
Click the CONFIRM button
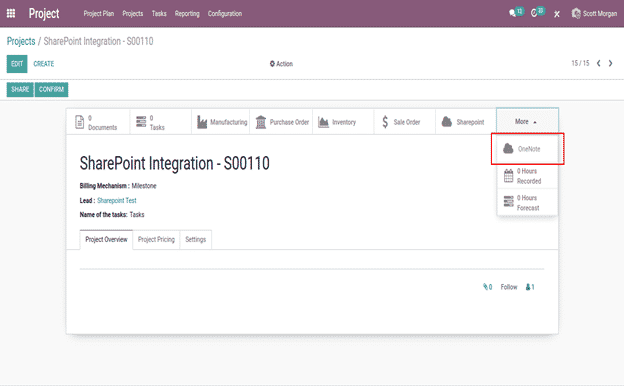pos(51,89)
